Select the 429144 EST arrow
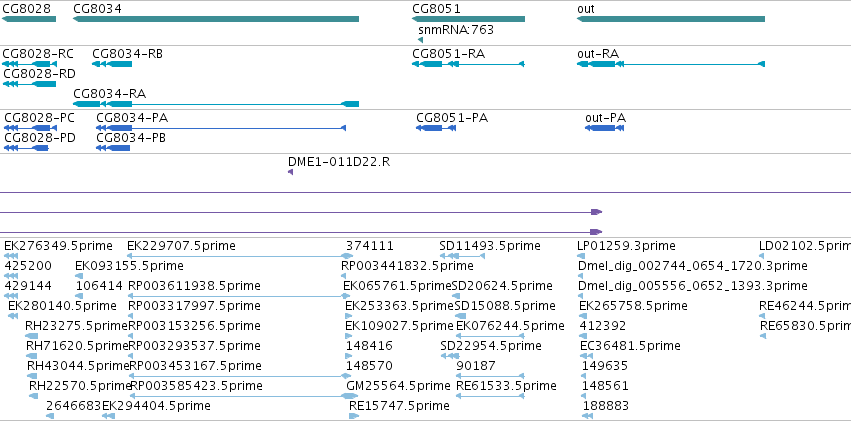Image resolution: width=851 pixels, height=421 pixels. tap(11, 296)
